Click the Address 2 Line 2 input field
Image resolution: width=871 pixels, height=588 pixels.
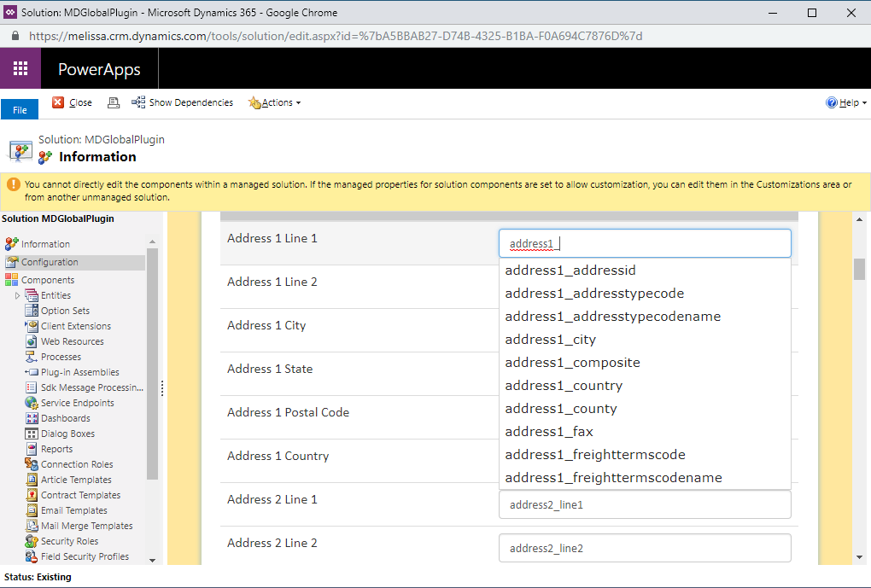tap(645, 548)
